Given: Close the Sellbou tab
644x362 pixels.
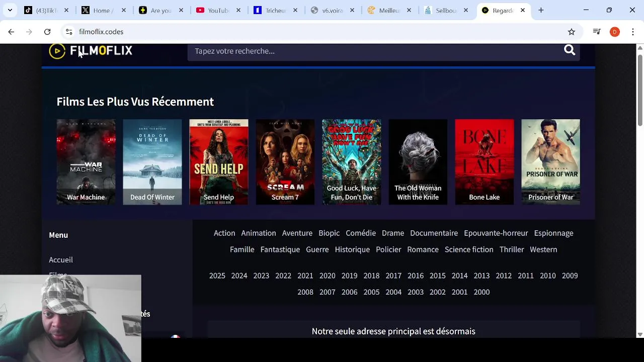Looking at the screenshot, I should 466,10.
